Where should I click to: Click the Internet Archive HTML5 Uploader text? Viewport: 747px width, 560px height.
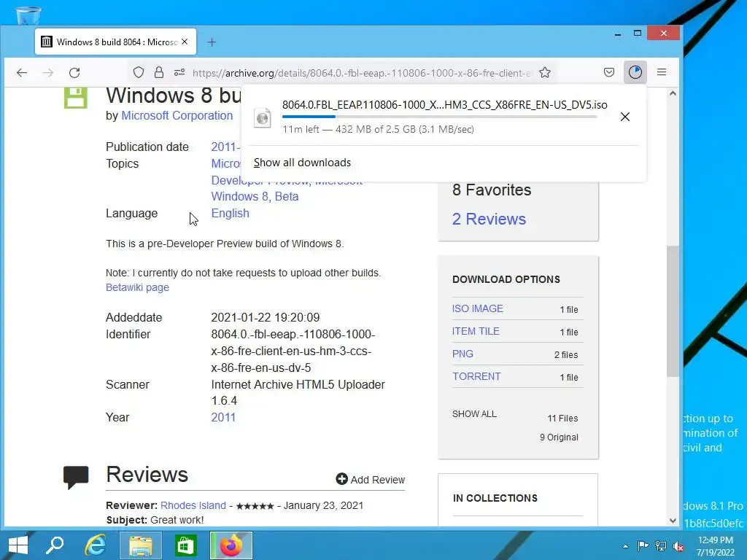(298, 385)
